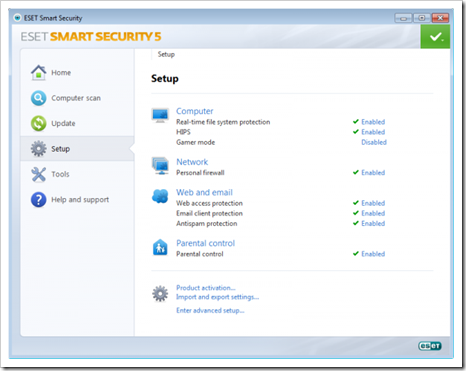The height and width of the screenshot is (371, 466).
Task: Click the Web access protection label
Action: point(209,203)
